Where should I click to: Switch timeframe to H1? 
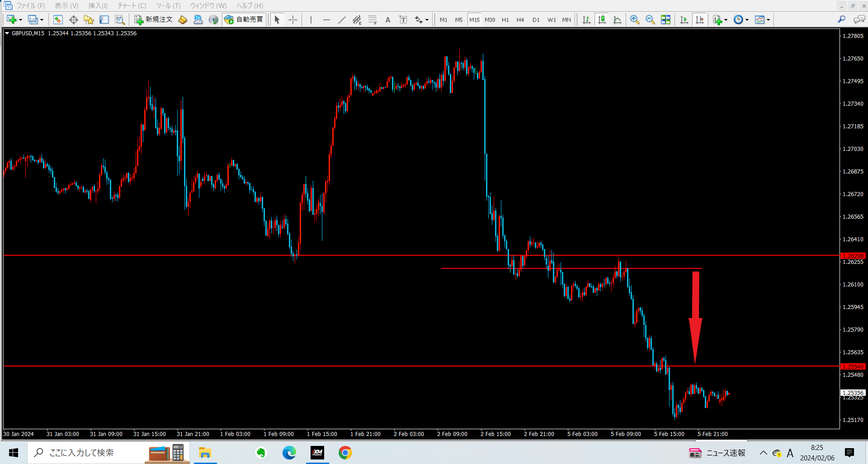505,20
